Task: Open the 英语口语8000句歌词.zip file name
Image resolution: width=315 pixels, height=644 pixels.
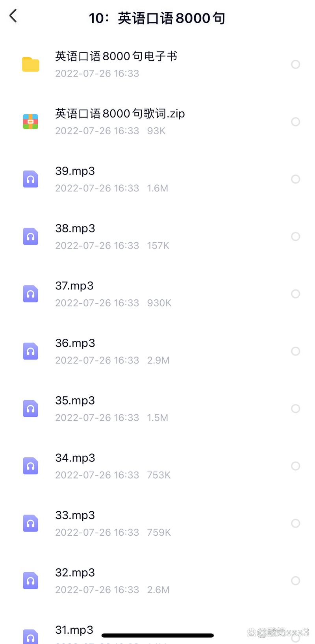Action: (x=120, y=114)
